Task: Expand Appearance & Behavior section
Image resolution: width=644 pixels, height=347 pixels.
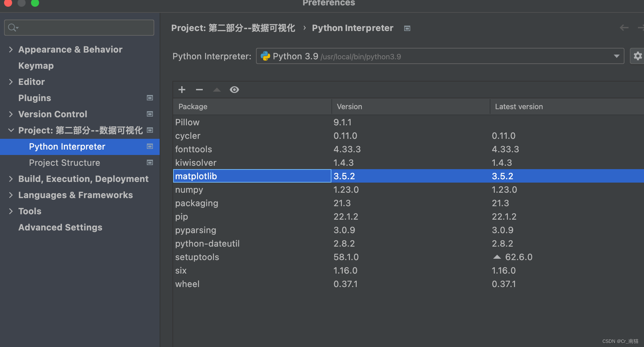Action: (x=11, y=50)
